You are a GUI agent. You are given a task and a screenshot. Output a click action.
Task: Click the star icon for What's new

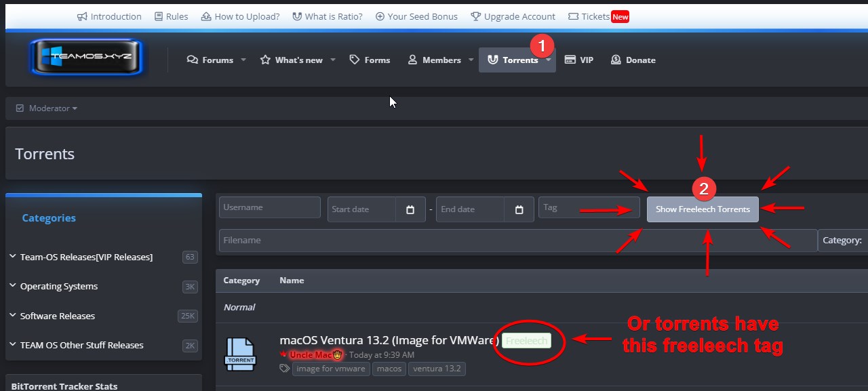(x=265, y=60)
